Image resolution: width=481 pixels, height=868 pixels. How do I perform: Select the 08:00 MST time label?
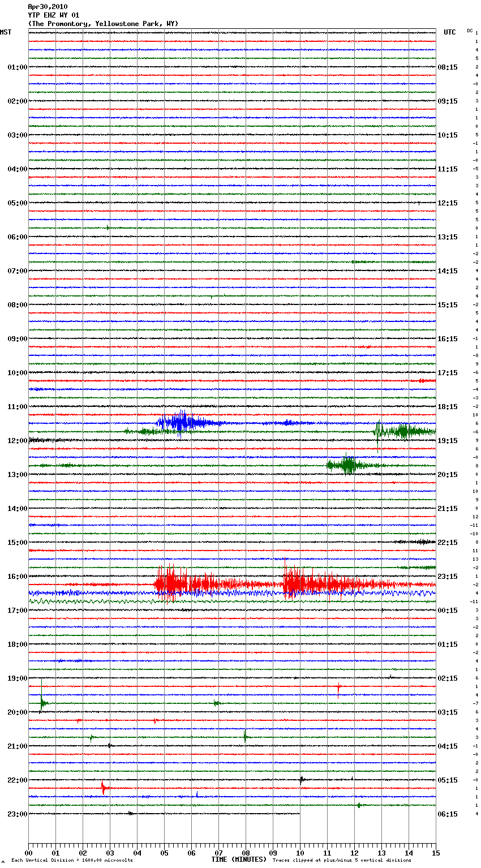tap(18, 305)
